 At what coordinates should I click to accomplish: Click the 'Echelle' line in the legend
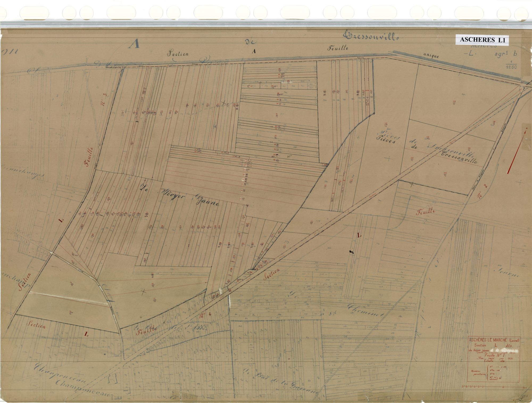[x=494, y=361]
